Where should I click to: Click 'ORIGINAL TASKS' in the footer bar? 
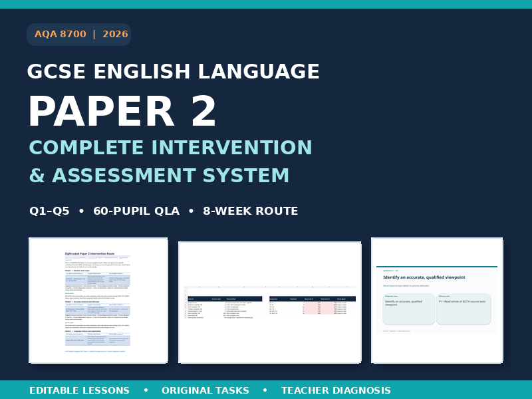click(205, 390)
